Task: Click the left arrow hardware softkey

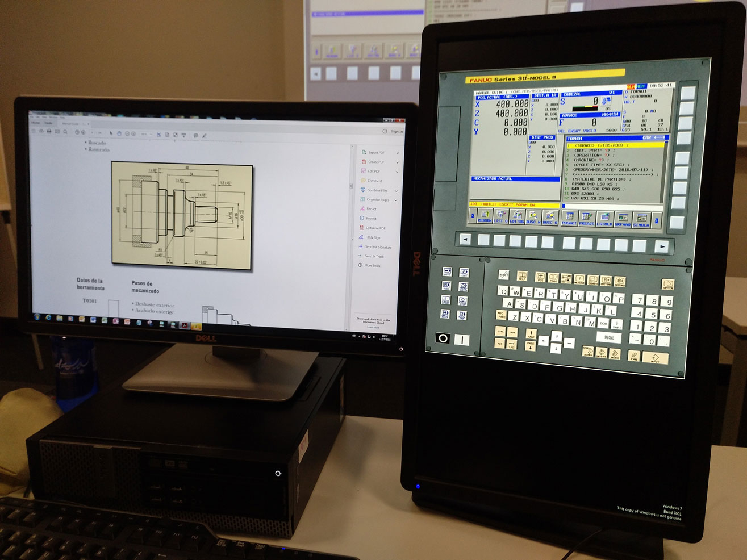Action: [465, 239]
